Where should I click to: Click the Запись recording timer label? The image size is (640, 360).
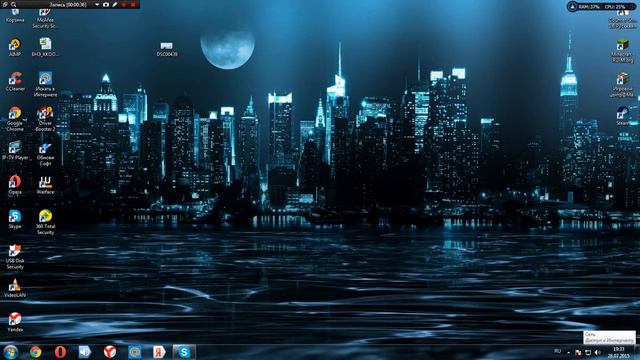coord(68,4)
